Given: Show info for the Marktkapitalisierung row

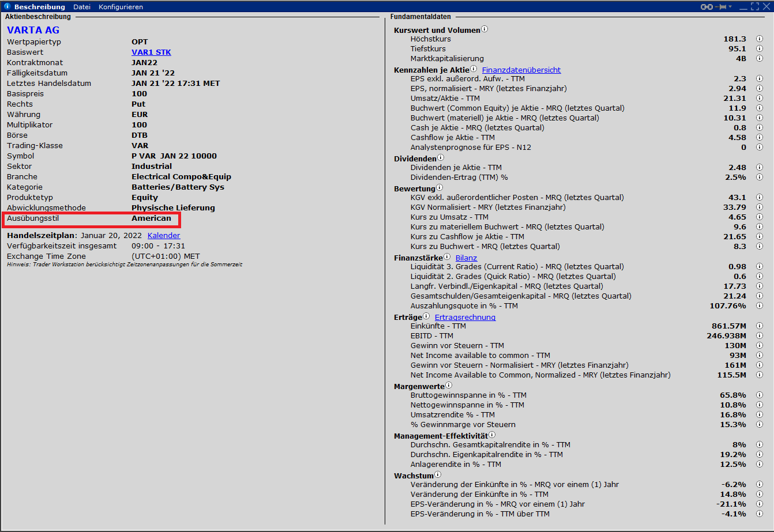Looking at the screenshot, I should (x=760, y=59).
